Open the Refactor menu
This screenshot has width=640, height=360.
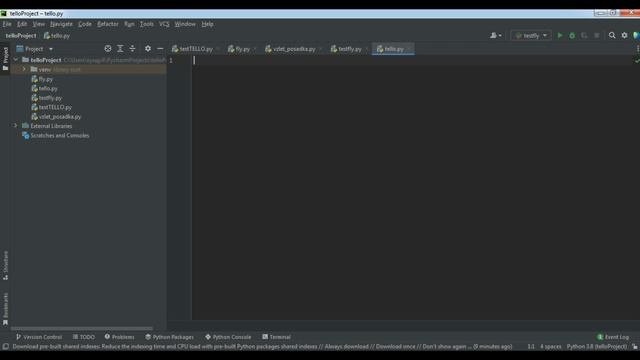click(x=108, y=24)
